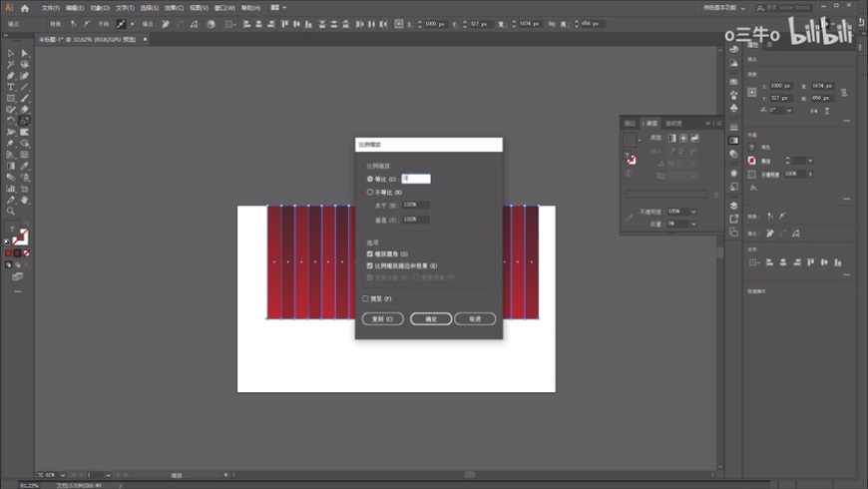This screenshot has width=868, height=489.
Task: Open the 不透明度 dropdown in the gradient panel
Action: 693,212
